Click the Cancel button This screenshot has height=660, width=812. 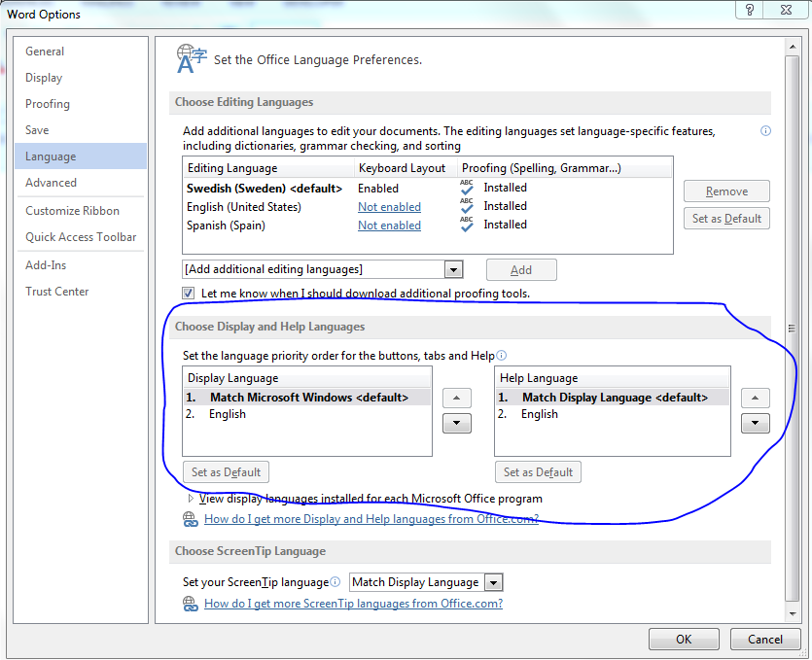click(765, 640)
